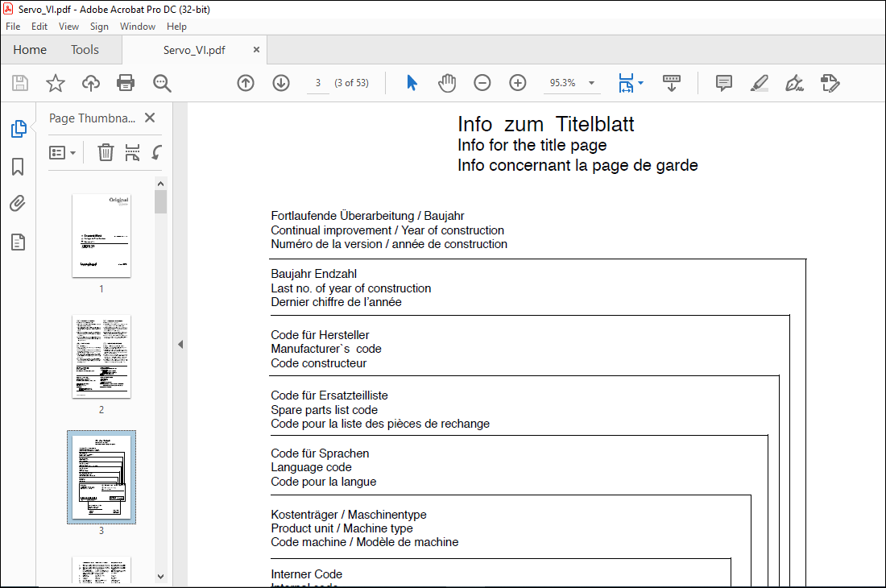The width and height of the screenshot is (886, 588).
Task: Click 'Language code' text line
Action: (311, 467)
